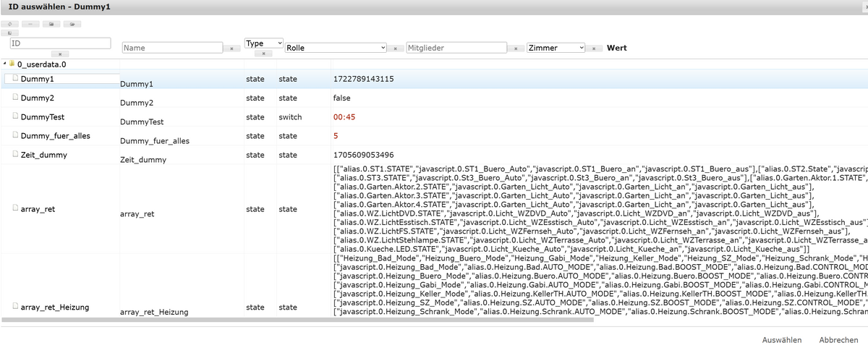Click the red value 00:45
868x348 pixels.
click(344, 117)
